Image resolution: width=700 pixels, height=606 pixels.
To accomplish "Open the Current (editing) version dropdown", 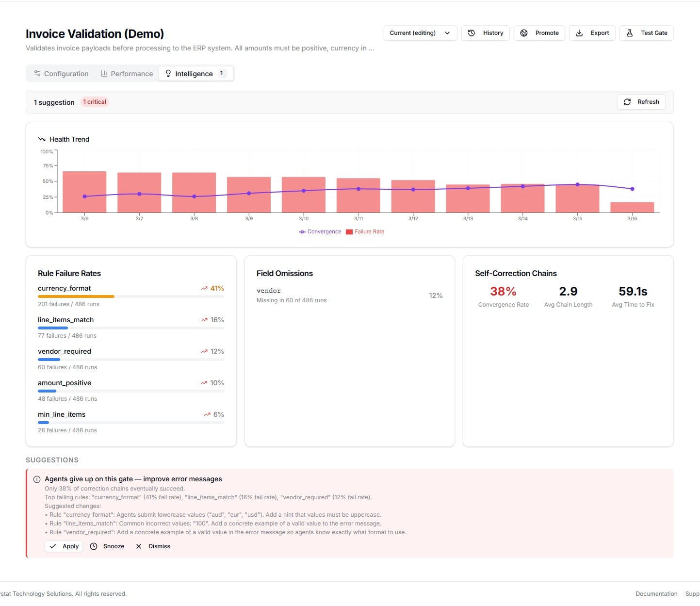I will click(x=420, y=33).
